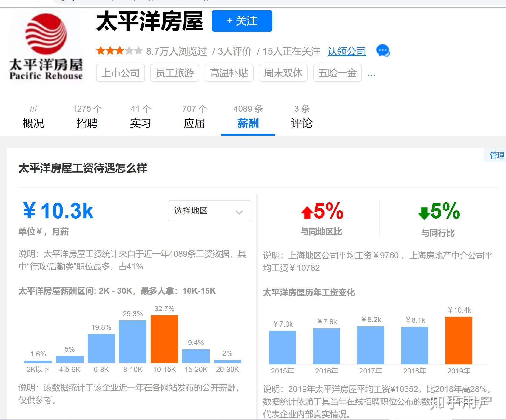Select the 高温补贴 tag
This screenshot has width=506, height=420.
point(229,73)
